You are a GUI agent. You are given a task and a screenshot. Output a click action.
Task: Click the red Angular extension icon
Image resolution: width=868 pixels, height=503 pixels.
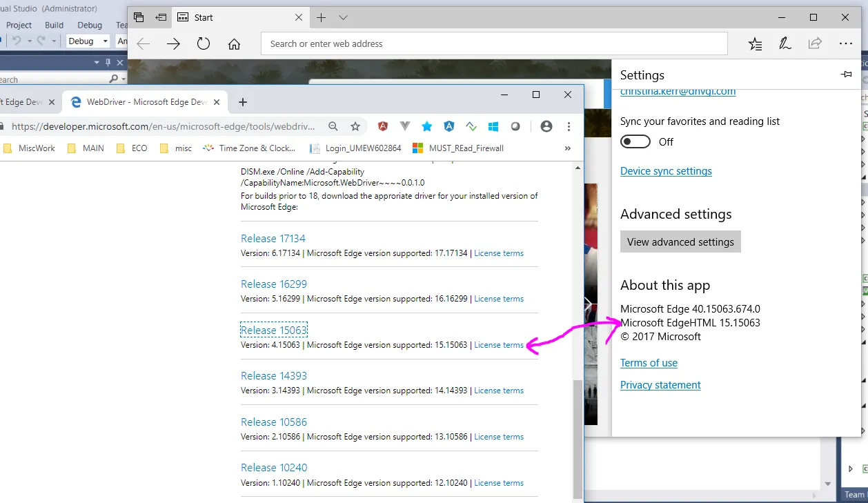[x=383, y=126]
